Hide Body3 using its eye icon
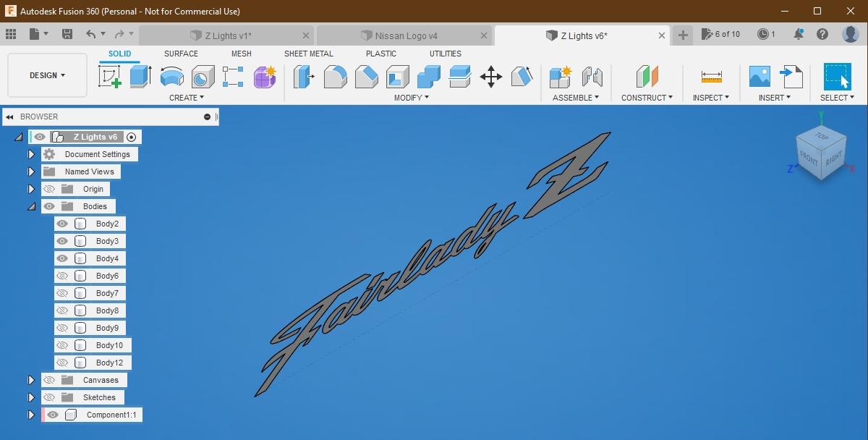Screen dimensions: 868x440 (62, 241)
